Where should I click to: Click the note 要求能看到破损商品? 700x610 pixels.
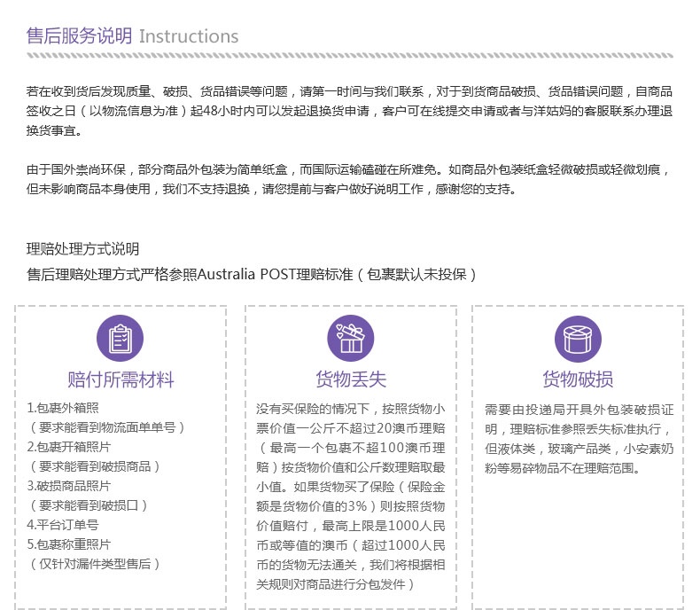point(95,466)
